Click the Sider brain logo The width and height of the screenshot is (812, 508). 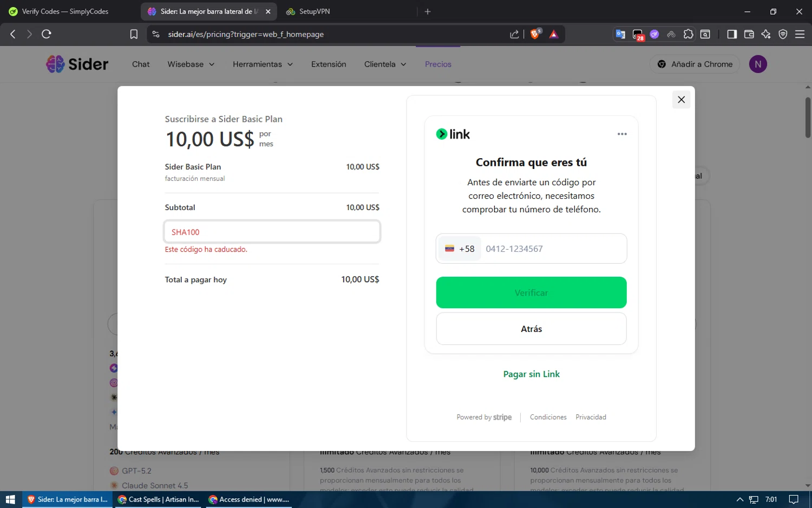pos(55,64)
